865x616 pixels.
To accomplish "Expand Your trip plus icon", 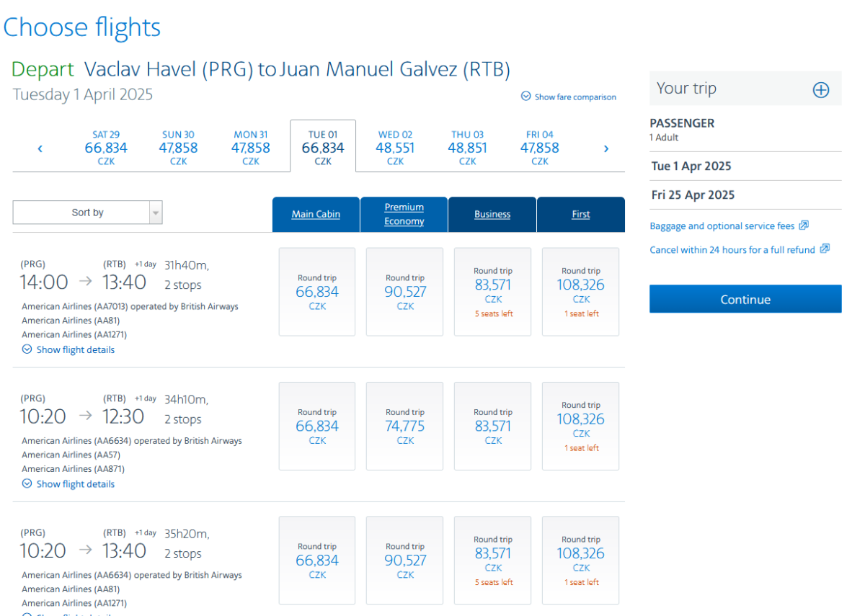I will [820, 89].
